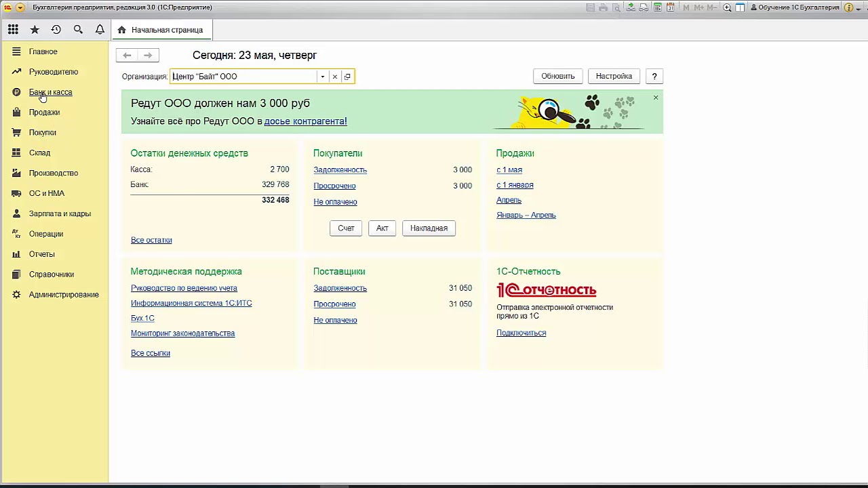Screen dimensions: 868x488
Task: Open the selected organization with the open icon
Action: tap(347, 77)
